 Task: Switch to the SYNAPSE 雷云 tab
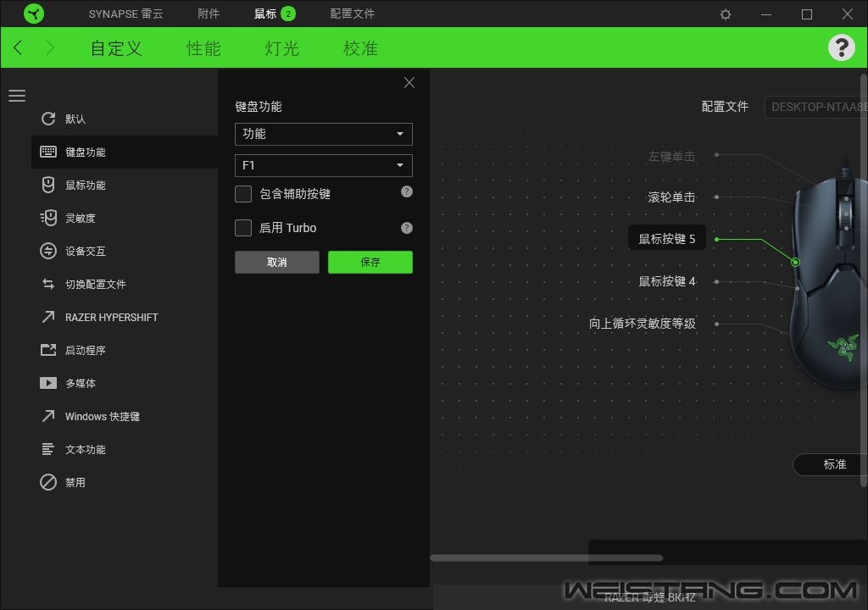[125, 14]
